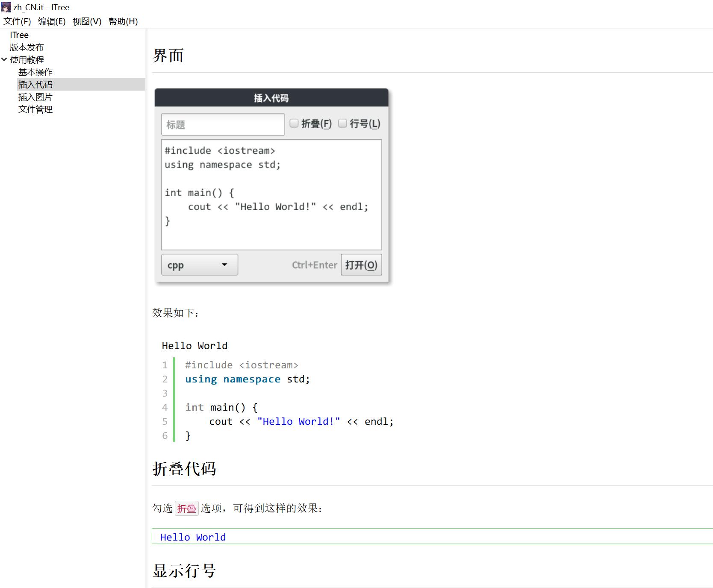Click the currently highlighted 插入代码 entry

pos(36,84)
